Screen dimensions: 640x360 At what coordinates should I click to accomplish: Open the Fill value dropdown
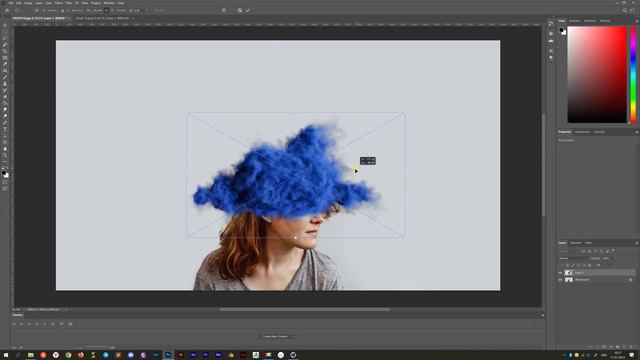pyautogui.click(x=611, y=265)
